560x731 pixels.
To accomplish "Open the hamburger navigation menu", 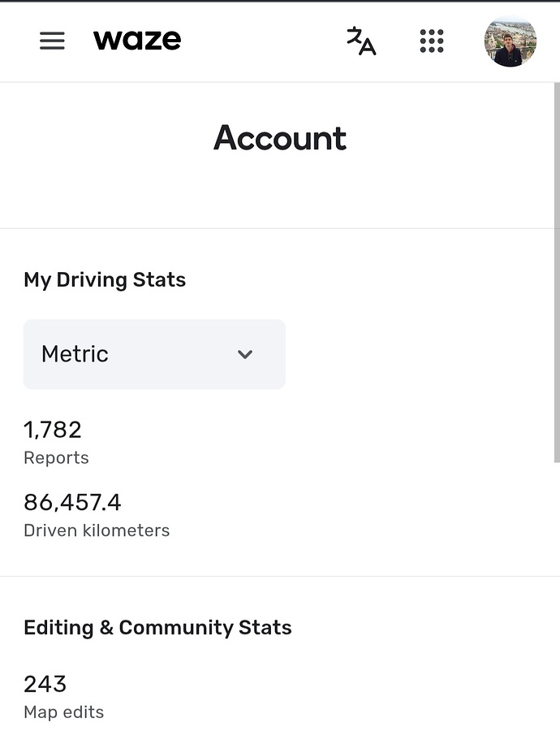I will point(52,41).
